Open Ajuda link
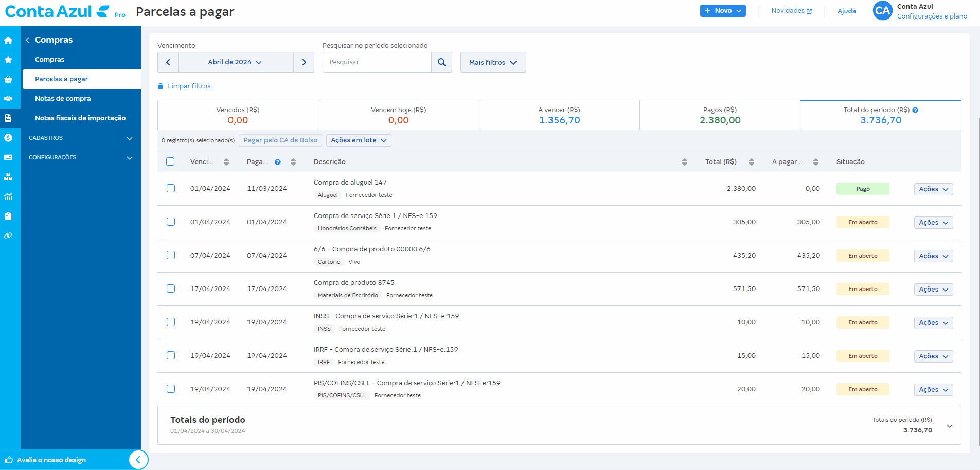This screenshot has width=980, height=470. tap(846, 11)
